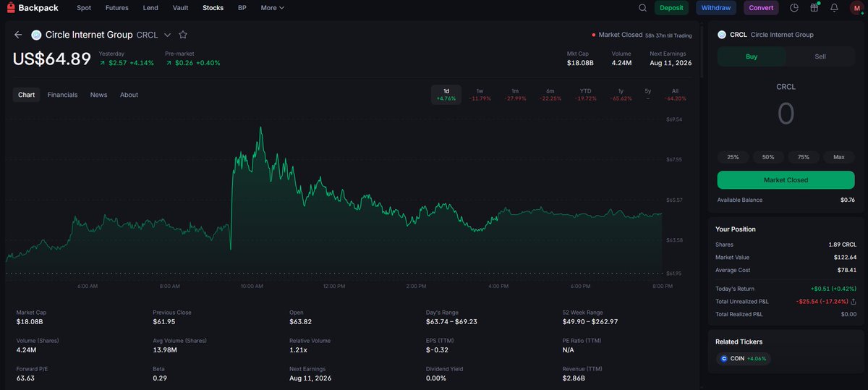Select the 5y chart range
This screenshot has width=868, height=390.
tap(647, 95)
